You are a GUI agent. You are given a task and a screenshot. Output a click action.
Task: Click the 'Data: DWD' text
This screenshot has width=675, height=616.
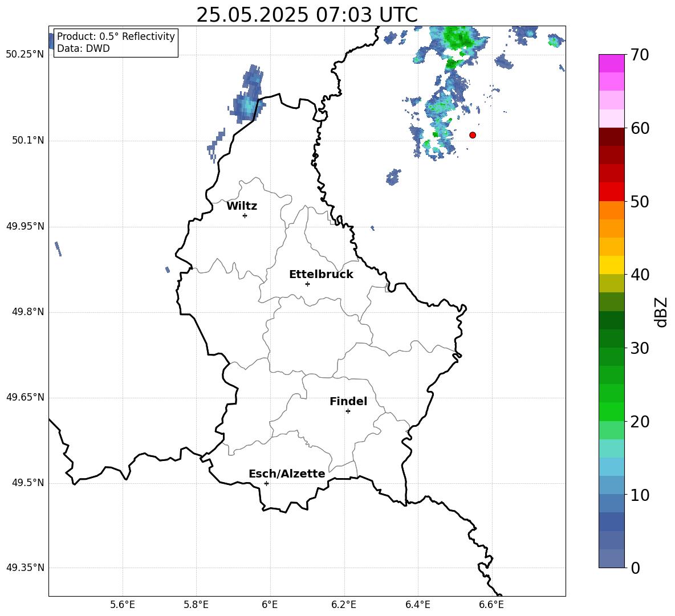[83, 48]
